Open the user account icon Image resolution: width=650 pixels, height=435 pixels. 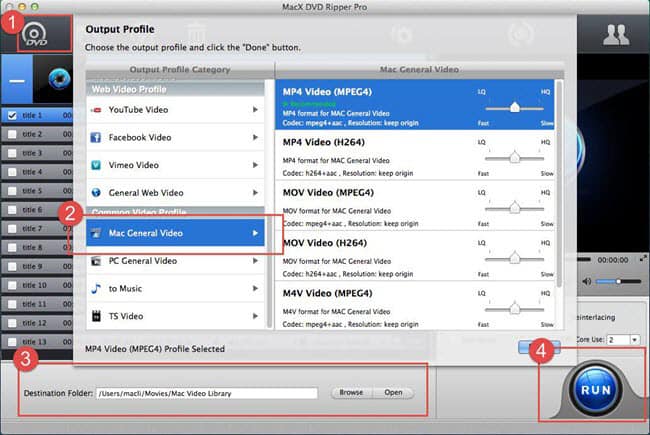[x=616, y=35]
